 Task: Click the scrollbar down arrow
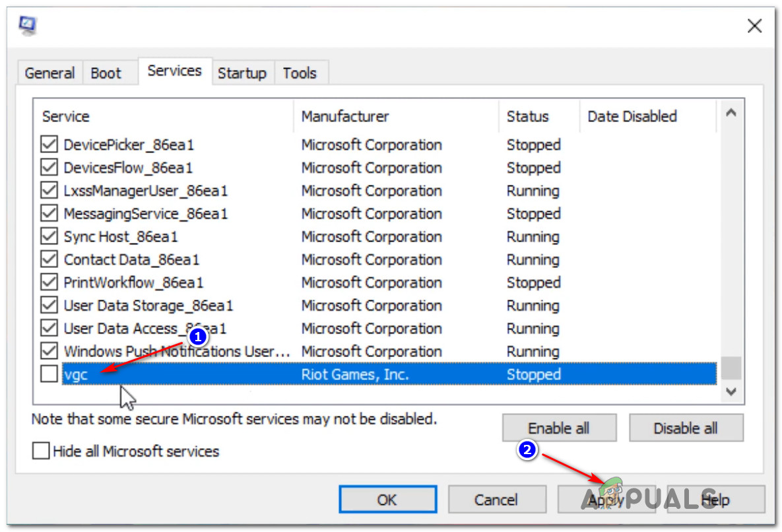point(731,391)
